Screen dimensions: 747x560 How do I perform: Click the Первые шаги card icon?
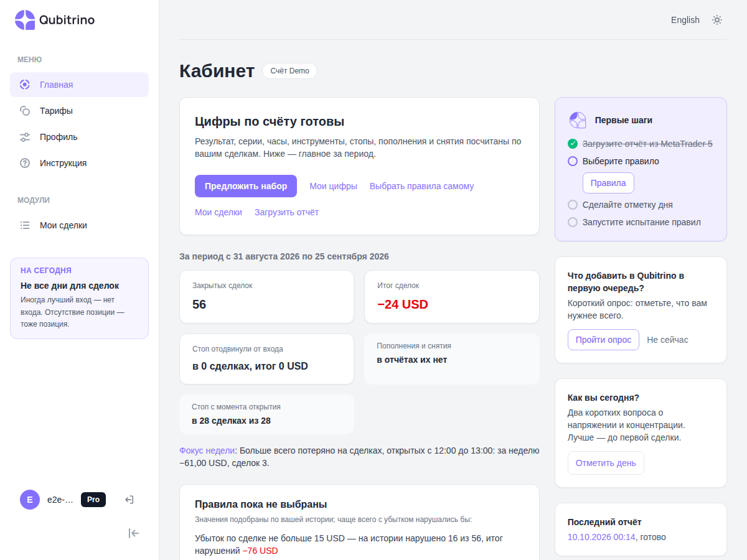[578, 120]
